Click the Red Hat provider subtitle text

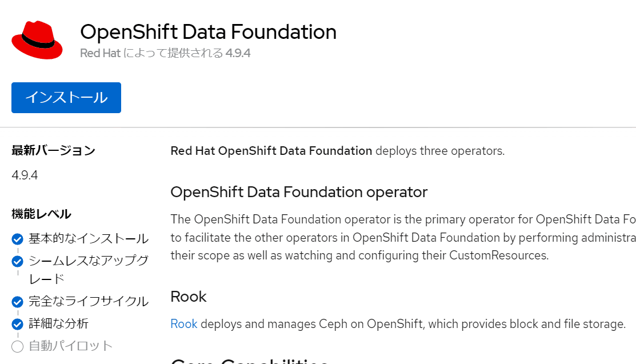[165, 53]
